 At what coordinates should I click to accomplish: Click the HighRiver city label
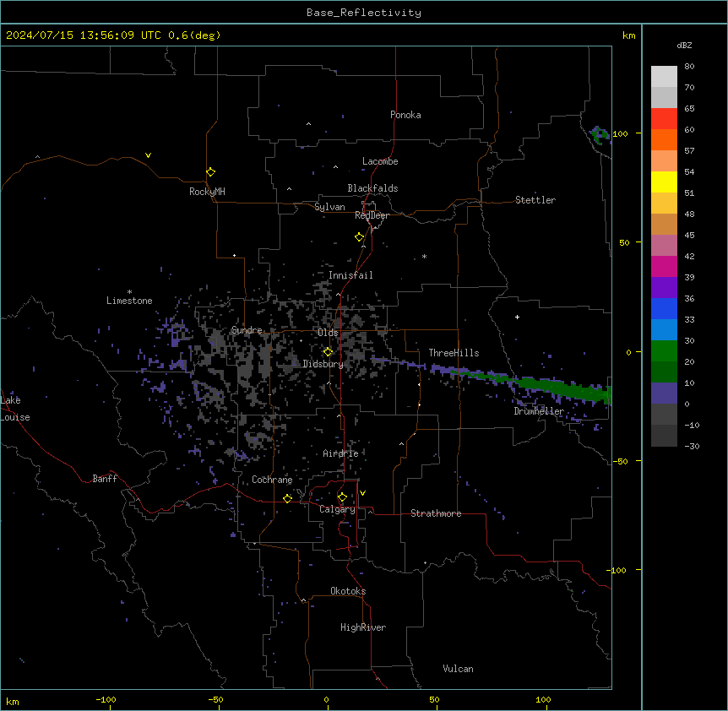(x=363, y=627)
